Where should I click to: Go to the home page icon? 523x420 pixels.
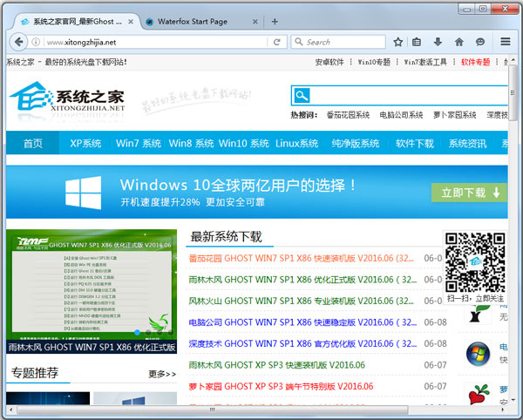pyautogui.click(x=459, y=42)
